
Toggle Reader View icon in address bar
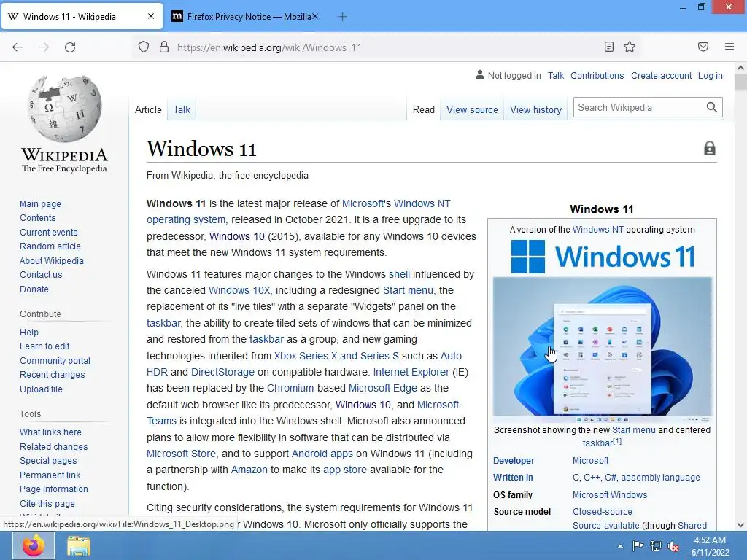pyautogui.click(x=608, y=47)
